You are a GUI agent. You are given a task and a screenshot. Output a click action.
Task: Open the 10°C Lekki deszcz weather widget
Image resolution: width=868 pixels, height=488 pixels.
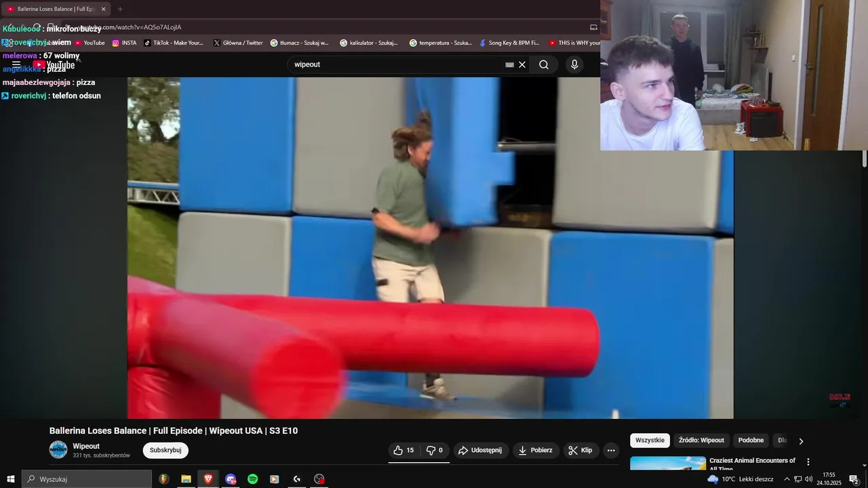[x=741, y=479]
